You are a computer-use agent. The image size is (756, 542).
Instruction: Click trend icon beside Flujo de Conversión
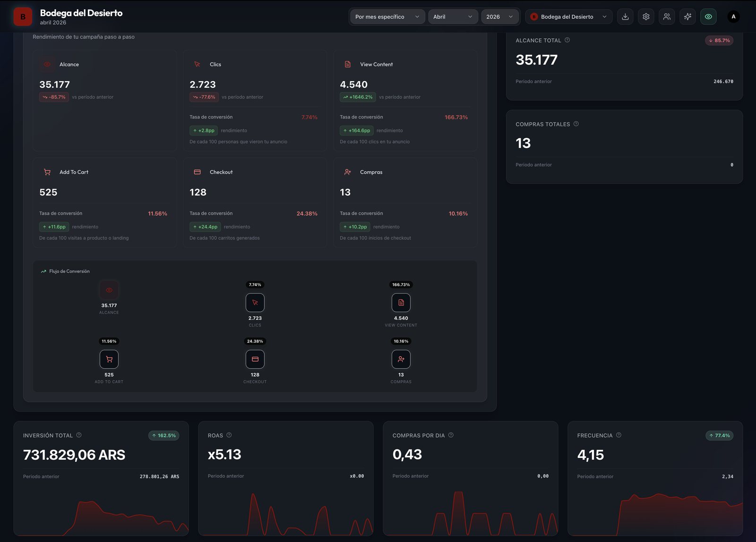point(43,271)
